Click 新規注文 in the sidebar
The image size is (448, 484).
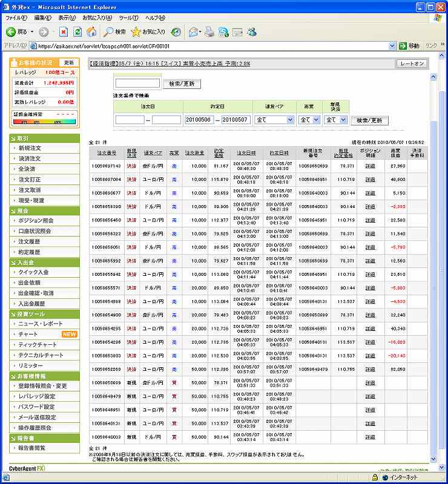[30, 148]
